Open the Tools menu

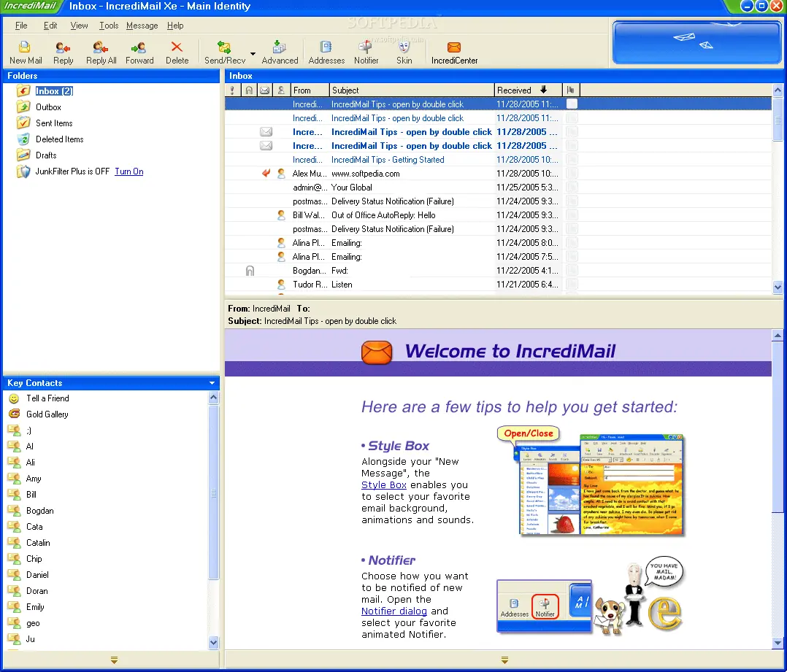[x=108, y=26]
